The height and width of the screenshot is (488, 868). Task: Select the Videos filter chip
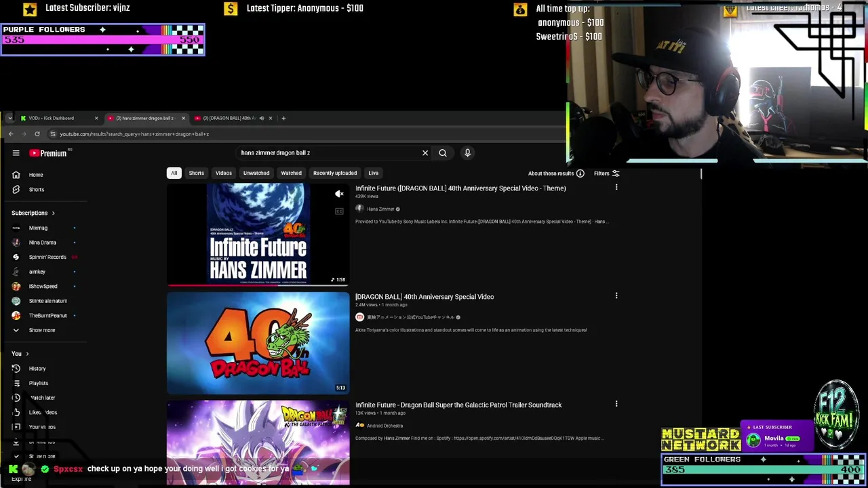click(x=224, y=174)
